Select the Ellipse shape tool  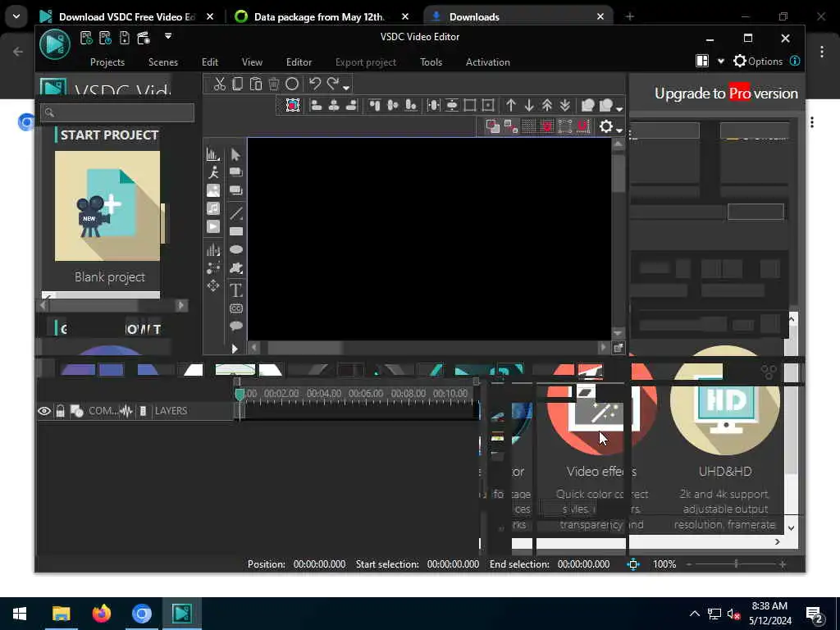point(235,249)
